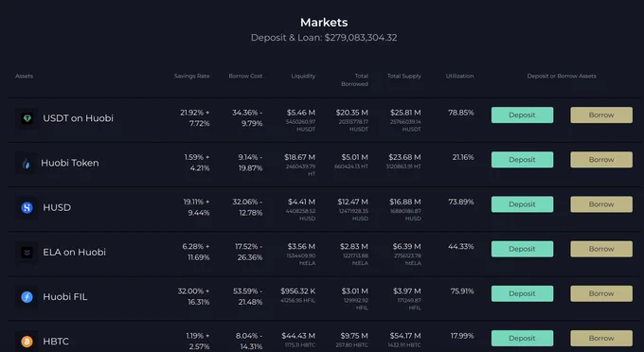This screenshot has width=644, height=352.
Task: Click the $3.01 M total borrowed value
Action: (355, 291)
